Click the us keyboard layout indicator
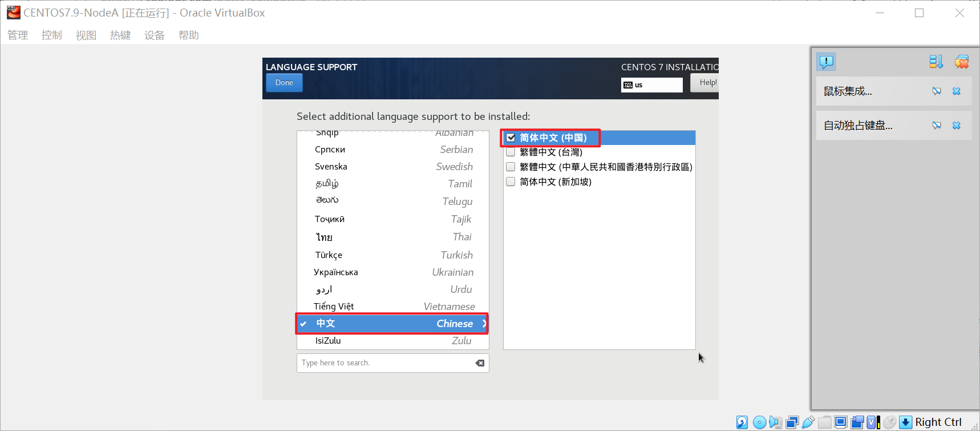 [x=652, y=85]
